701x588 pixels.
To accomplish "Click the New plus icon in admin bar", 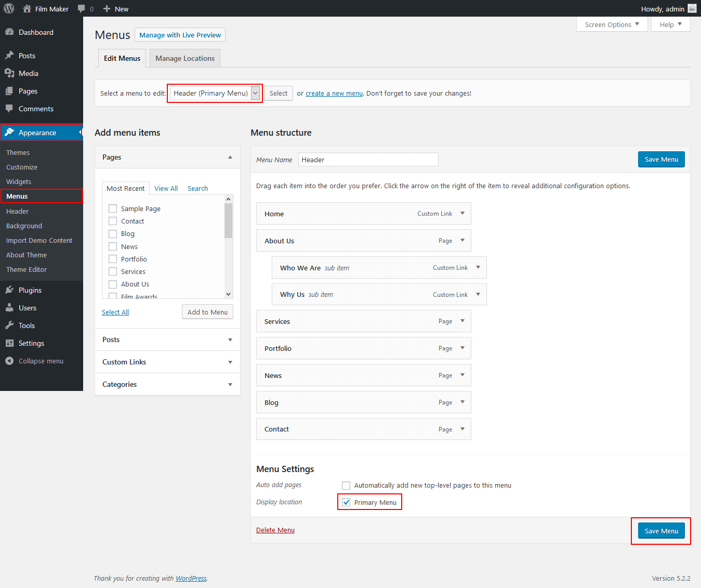I will click(107, 9).
